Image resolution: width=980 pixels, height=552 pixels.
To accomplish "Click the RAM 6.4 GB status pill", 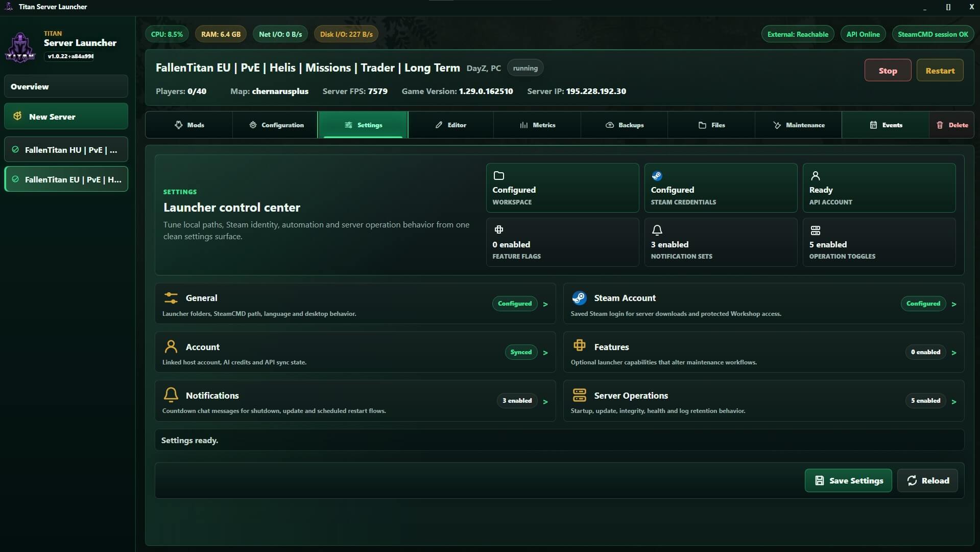I will (221, 34).
